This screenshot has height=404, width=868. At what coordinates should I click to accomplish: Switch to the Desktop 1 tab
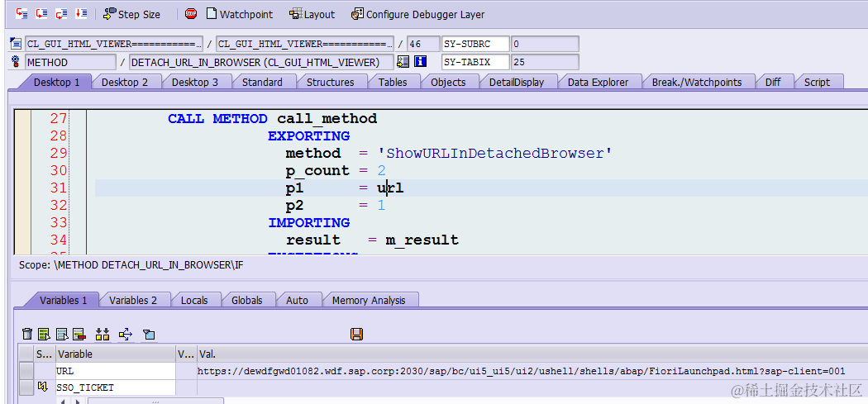(x=56, y=82)
